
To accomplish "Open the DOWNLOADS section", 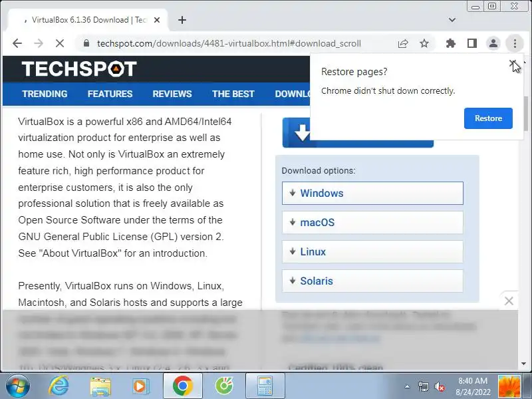I will pos(293,94).
